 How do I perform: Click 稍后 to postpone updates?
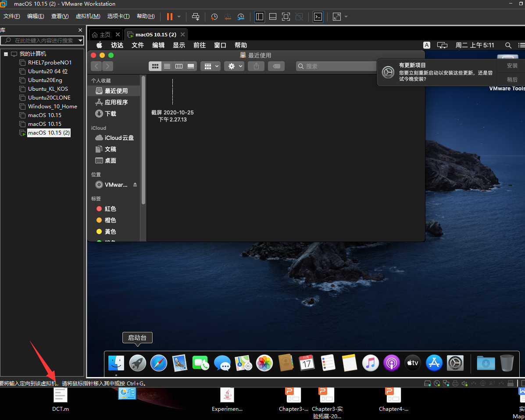[x=512, y=79]
